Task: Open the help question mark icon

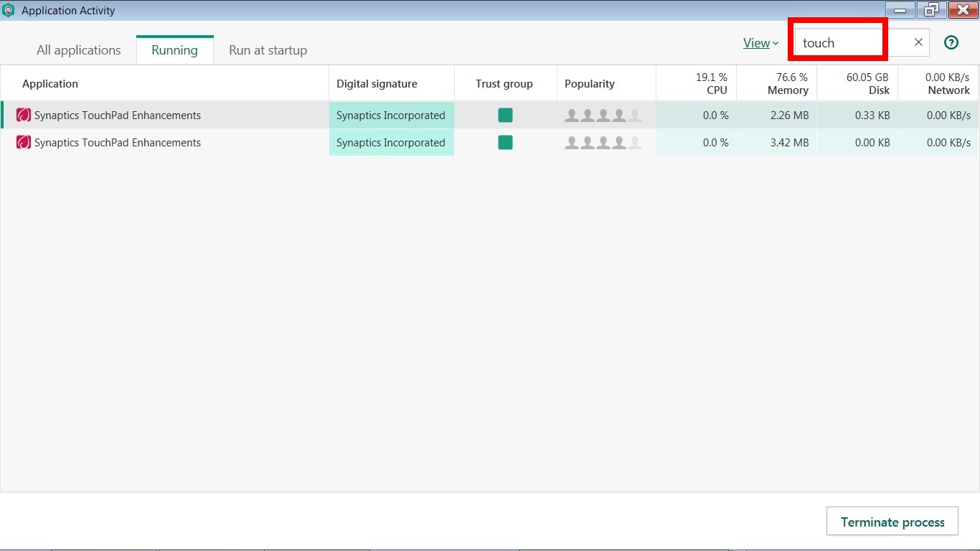Action: pyautogui.click(x=951, y=42)
